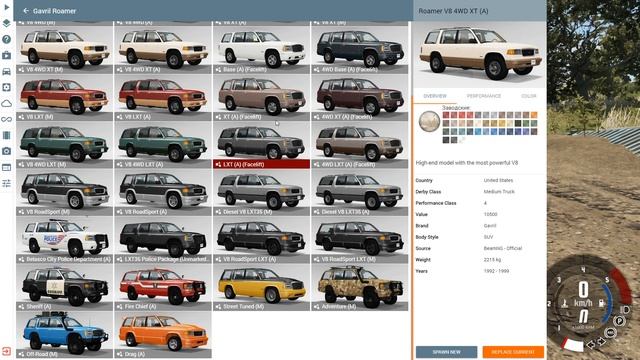The height and width of the screenshot is (360, 640).
Task: Click config icon beside Street Tuned (M)
Action: pos(218,307)
